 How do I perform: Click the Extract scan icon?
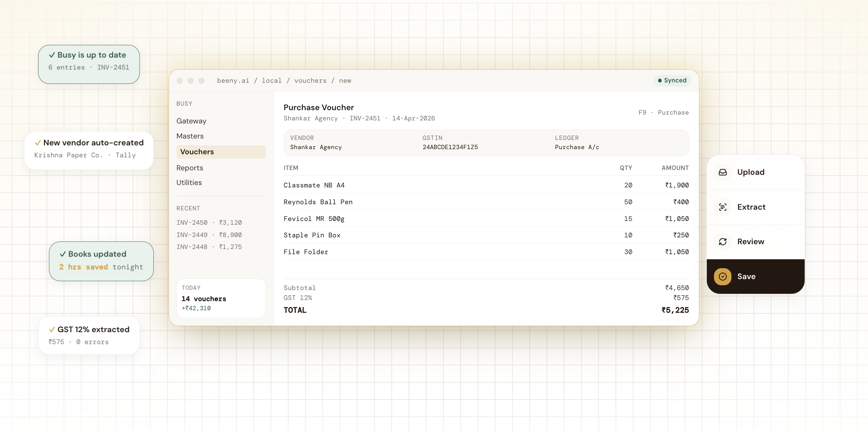click(723, 207)
